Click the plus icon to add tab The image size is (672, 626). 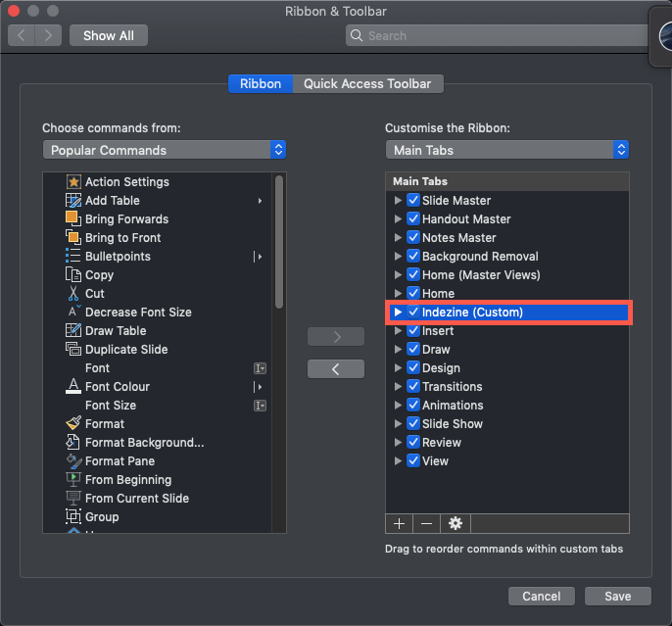click(399, 523)
